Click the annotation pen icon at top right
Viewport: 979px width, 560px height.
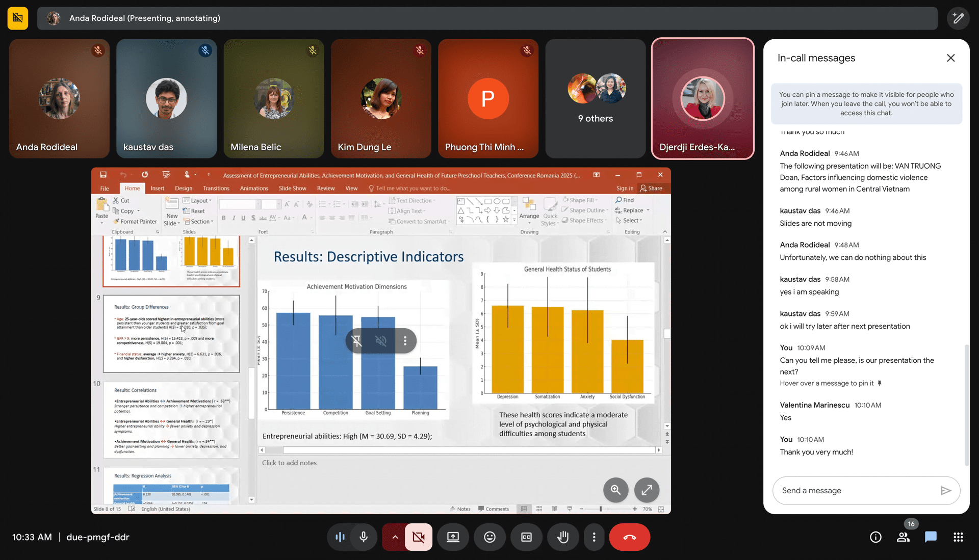(x=958, y=18)
